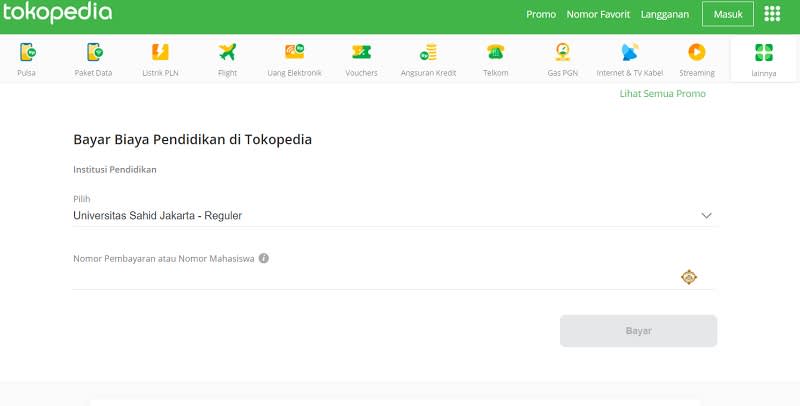Click the Nomor Pembayaran input field
The height and width of the screenshot is (406, 800).
pyautogui.click(x=370, y=278)
